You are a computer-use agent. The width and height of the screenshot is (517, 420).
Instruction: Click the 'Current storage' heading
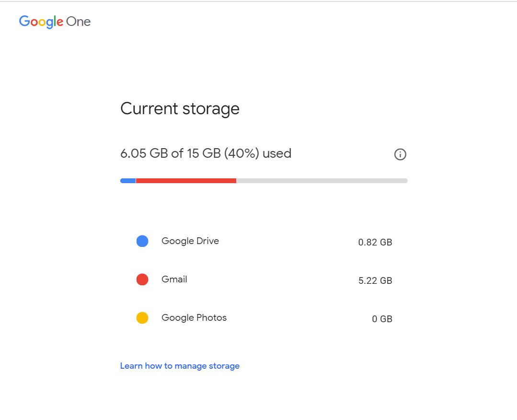click(x=180, y=108)
